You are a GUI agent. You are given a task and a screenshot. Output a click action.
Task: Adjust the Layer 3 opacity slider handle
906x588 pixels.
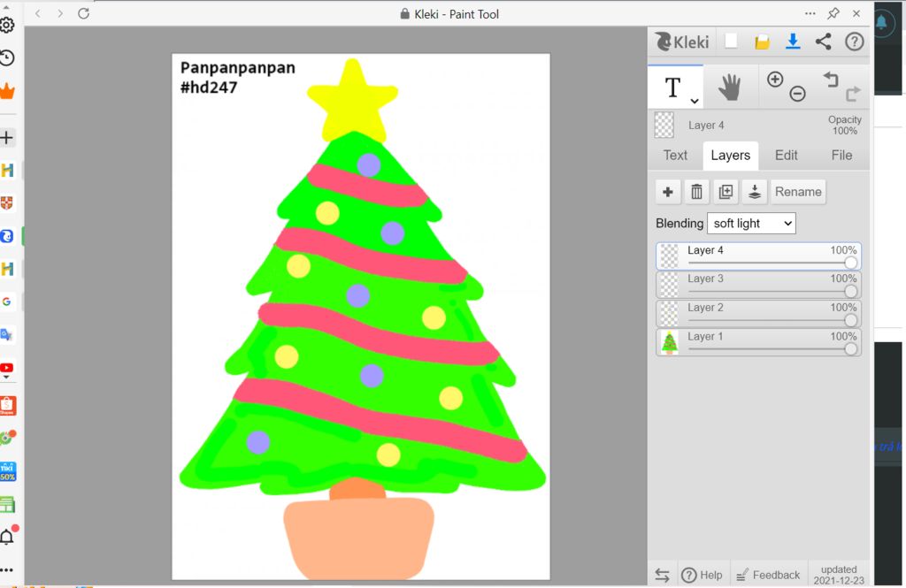pyautogui.click(x=850, y=292)
